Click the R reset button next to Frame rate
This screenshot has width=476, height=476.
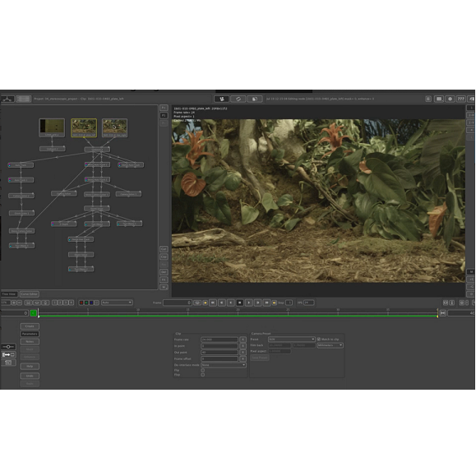pyautogui.click(x=243, y=340)
